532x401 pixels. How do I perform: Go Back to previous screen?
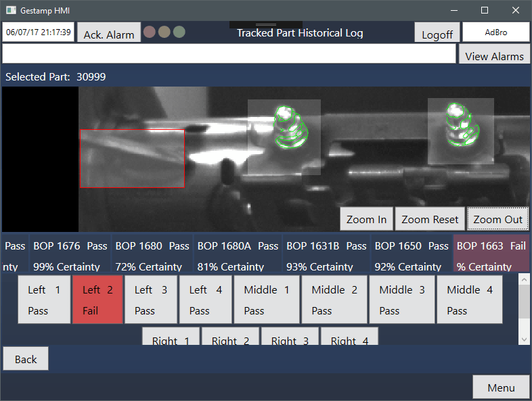26,358
